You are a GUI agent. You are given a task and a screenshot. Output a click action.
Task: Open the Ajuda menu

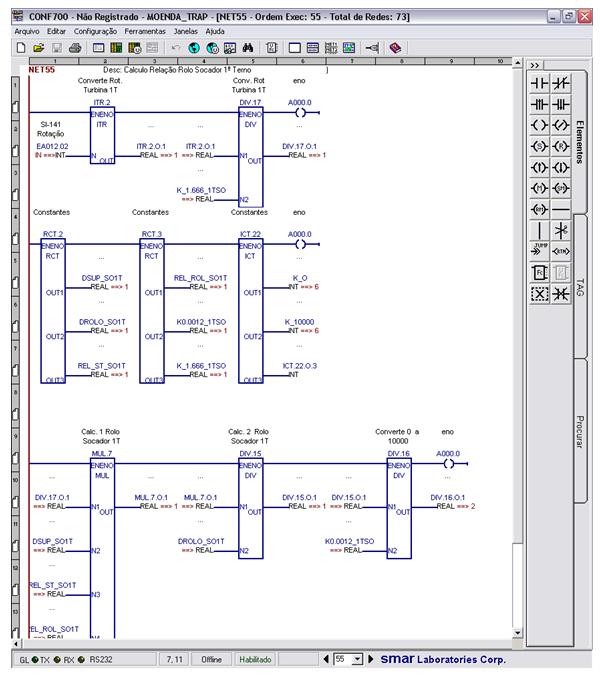click(x=215, y=31)
